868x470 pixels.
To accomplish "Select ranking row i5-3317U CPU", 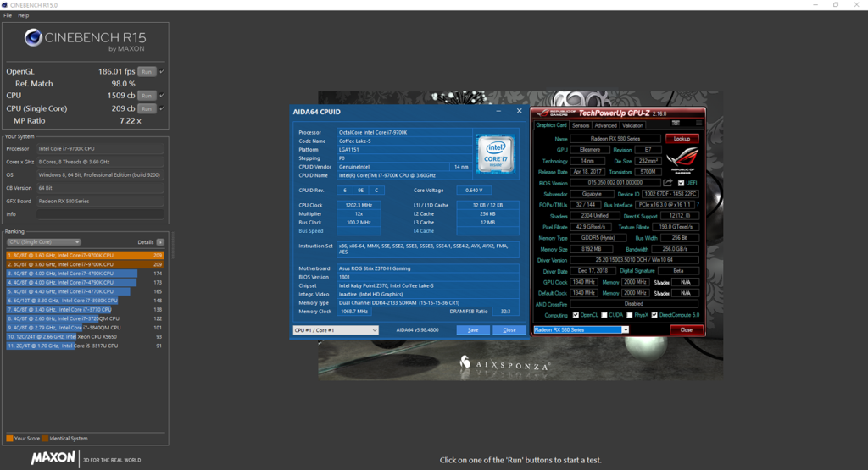I will tap(85, 346).
